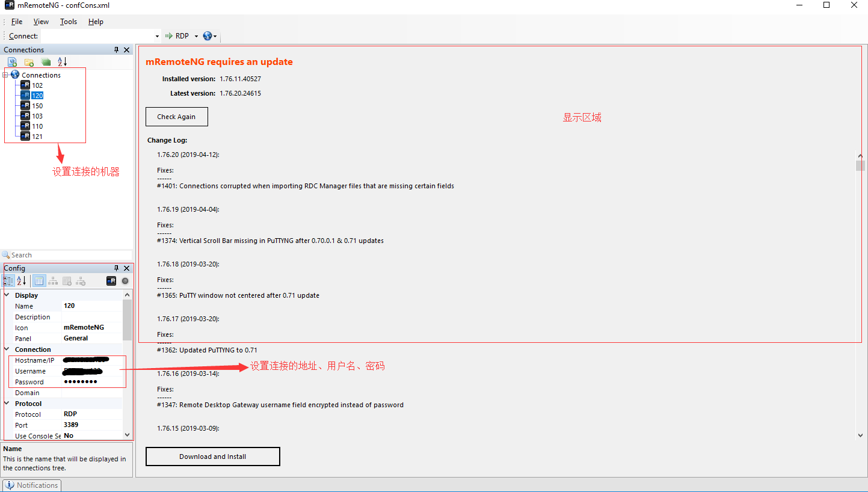Add a new folder in Connections toolbar
The height and width of the screenshot is (492, 868).
29,61
